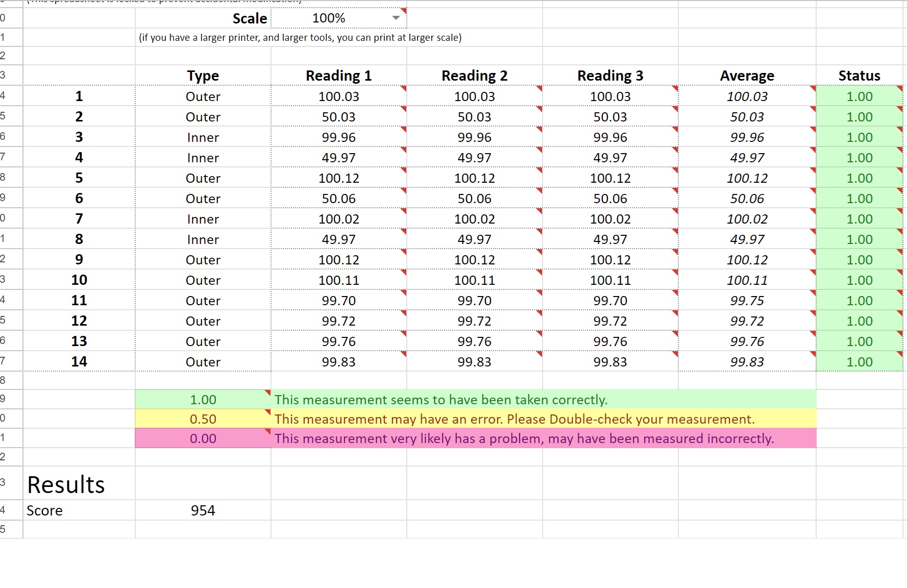This screenshot has height=588, width=907.
Task: Select the Reading 1 column header
Action: pos(338,75)
